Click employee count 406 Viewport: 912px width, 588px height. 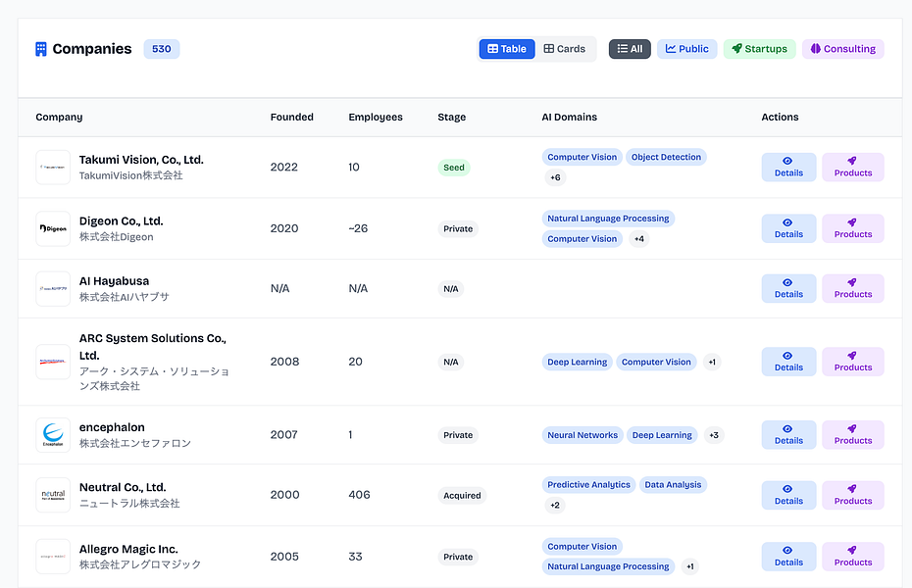[359, 495]
